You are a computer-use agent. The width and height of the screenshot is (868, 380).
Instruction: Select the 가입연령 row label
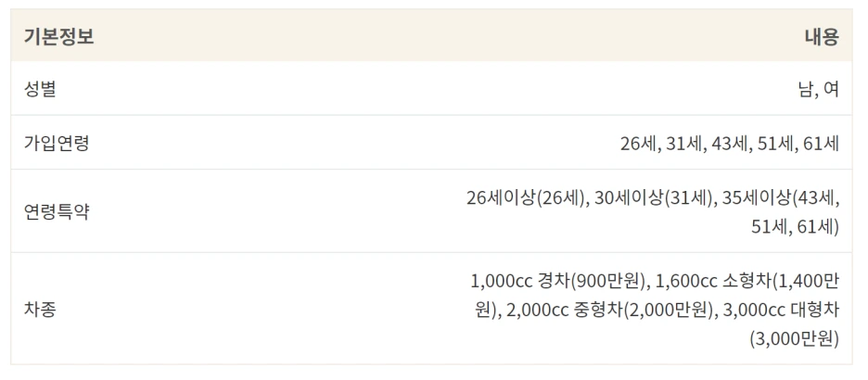pos(57,144)
